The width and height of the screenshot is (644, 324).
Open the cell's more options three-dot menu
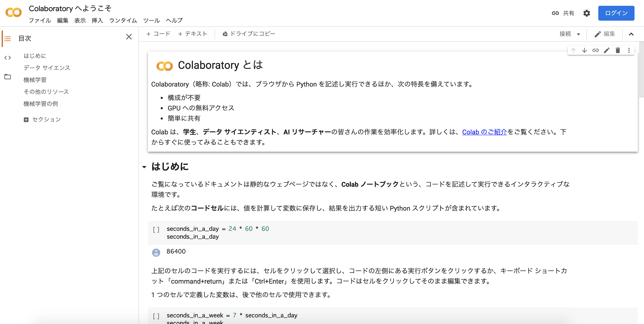[x=629, y=50]
